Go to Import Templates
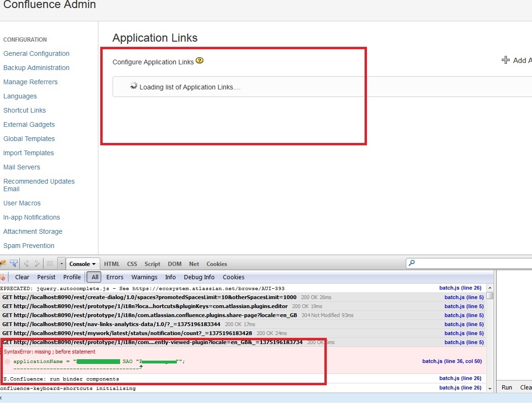Viewport: 532px width, 407px height. 28,153
